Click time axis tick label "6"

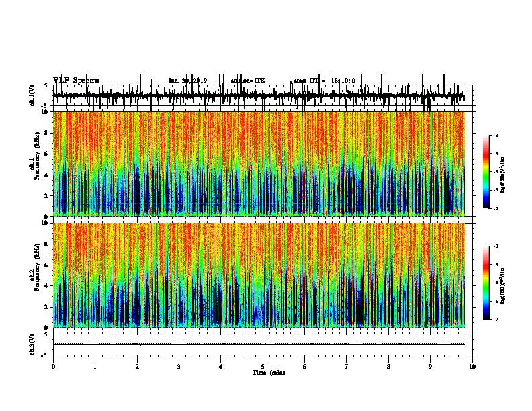click(304, 367)
